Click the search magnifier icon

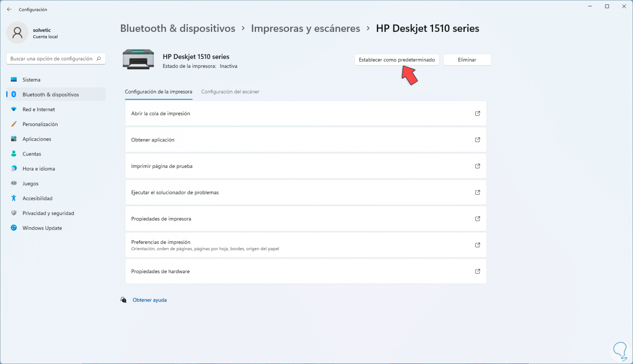(99, 59)
